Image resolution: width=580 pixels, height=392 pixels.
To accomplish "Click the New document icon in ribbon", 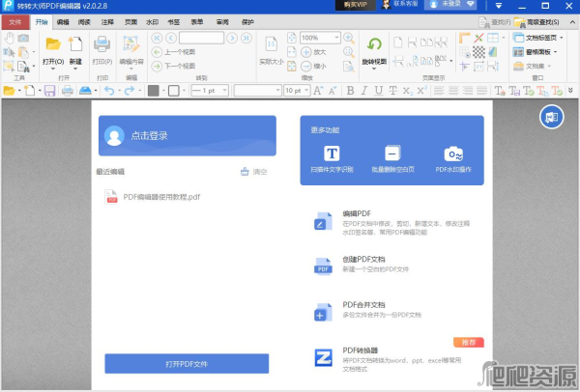I will click(75, 44).
